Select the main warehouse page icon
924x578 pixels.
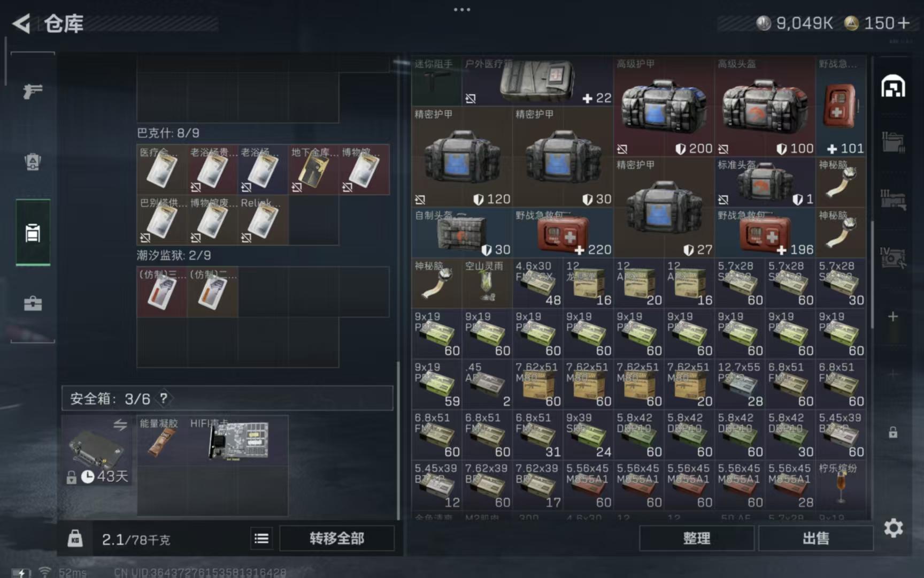pyautogui.click(x=893, y=87)
